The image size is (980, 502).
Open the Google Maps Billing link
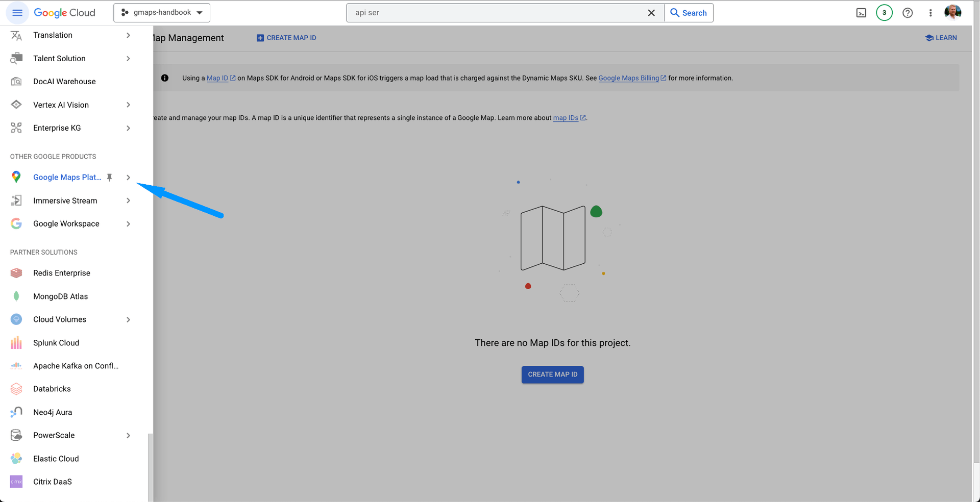(x=632, y=78)
